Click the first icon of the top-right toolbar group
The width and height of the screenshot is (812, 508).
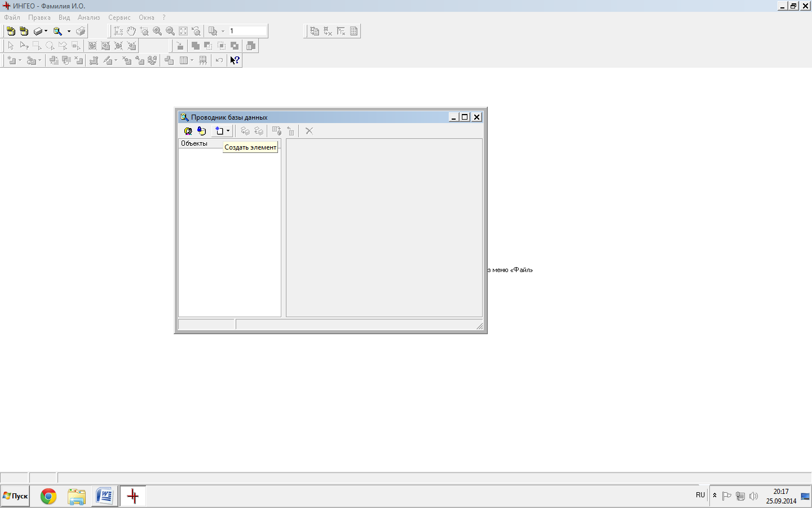pyautogui.click(x=315, y=31)
